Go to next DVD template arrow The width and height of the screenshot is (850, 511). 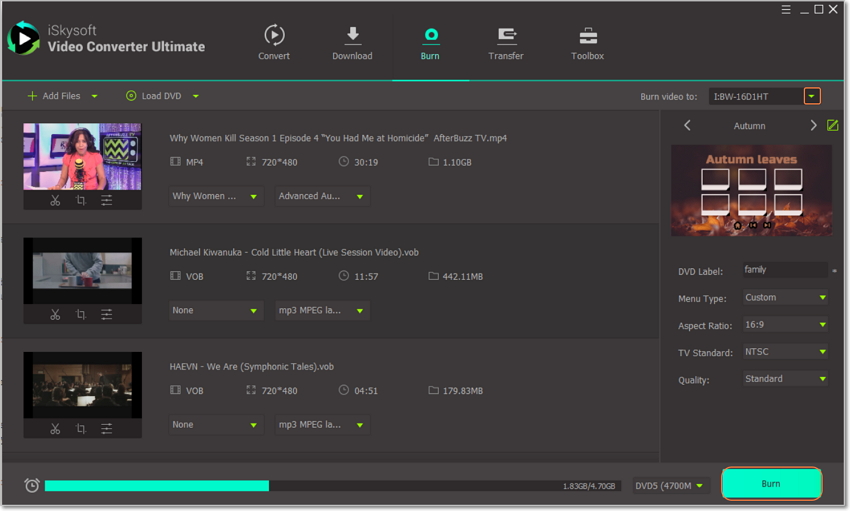tap(813, 126)
